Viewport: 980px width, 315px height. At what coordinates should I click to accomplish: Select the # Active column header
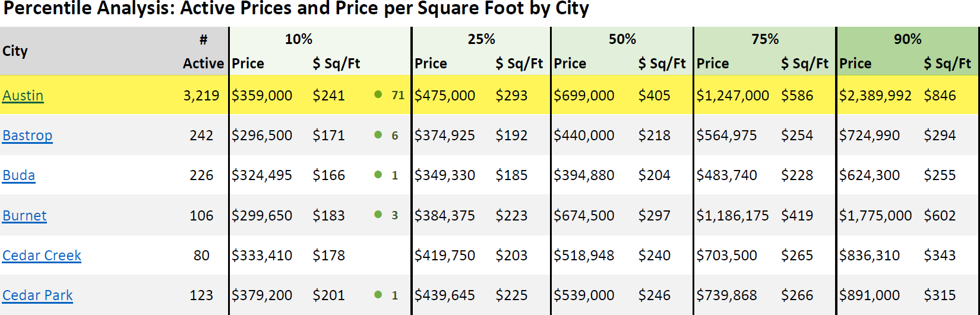coord(203,52)
